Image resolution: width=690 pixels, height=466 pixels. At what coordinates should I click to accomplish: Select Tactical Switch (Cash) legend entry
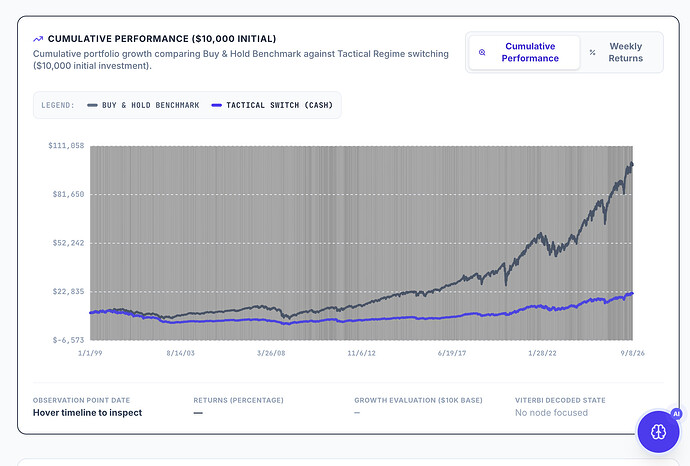coord(272,105)
